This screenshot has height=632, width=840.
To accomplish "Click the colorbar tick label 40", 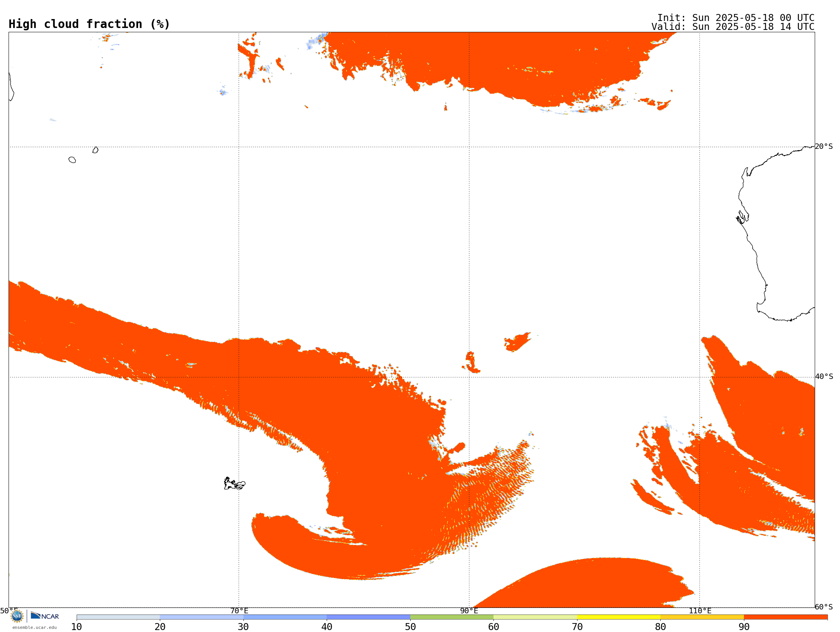I will 327,627.
